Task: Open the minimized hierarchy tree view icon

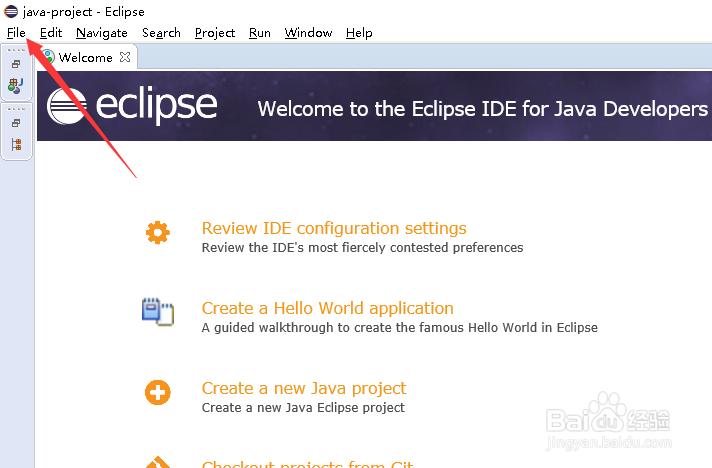Action: [16, 144]
